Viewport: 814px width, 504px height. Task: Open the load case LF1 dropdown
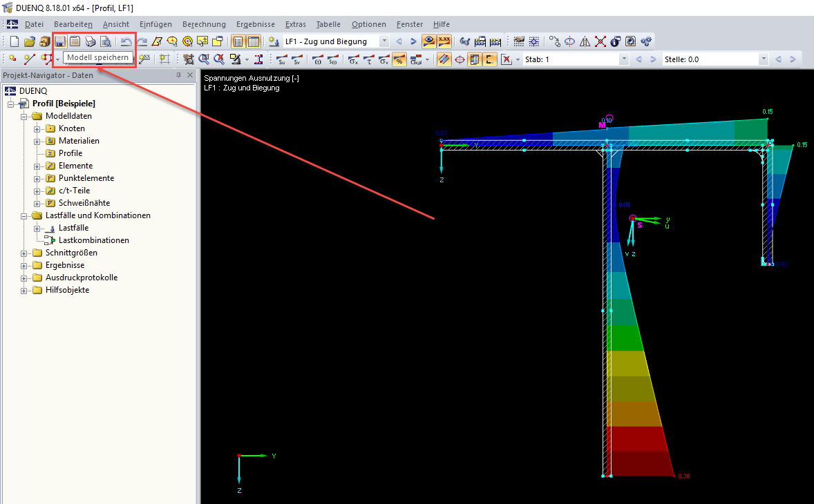pyautogui.click(x=385, y=41)
